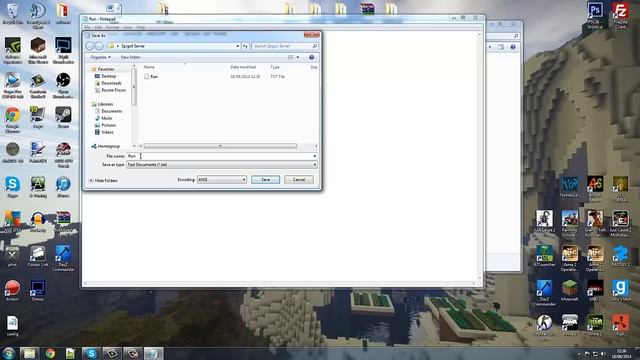Select the Run text file in list
Image resolution: width=640 pixels, height=360 pixels.
coord(154,76)
